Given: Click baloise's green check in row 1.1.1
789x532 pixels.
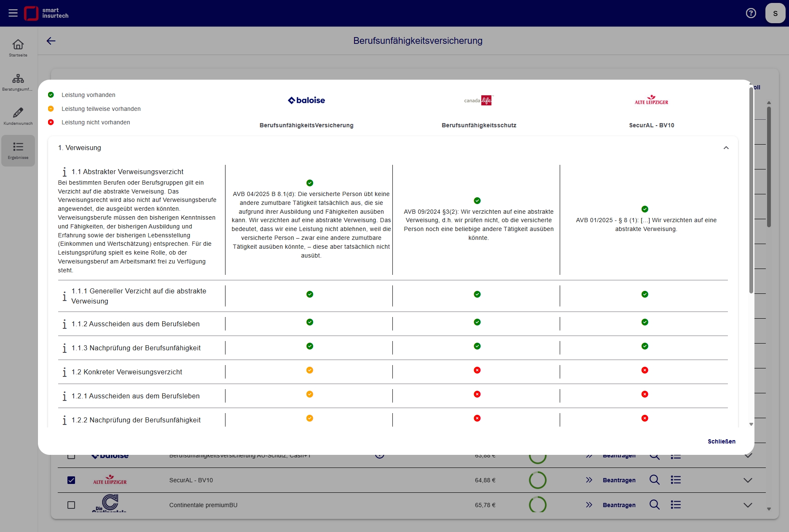Looking at the screenshot, I should 310,294.
